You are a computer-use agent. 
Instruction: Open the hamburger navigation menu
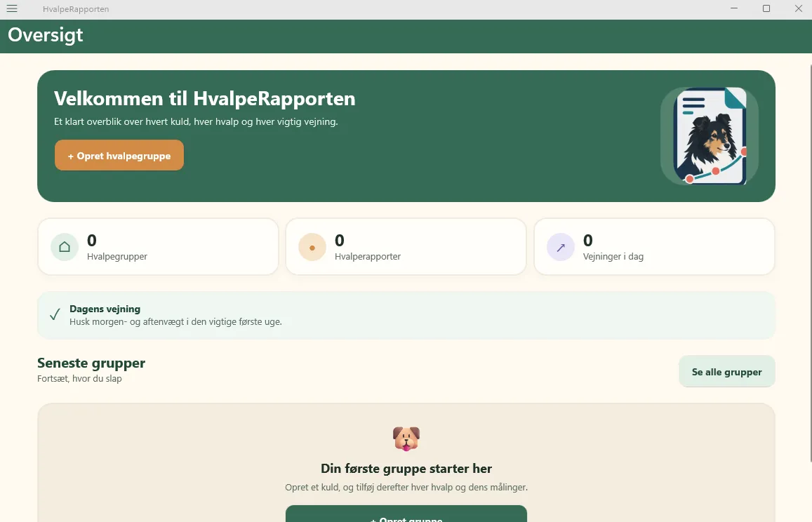pyautogui.click(x=12, y=9)
